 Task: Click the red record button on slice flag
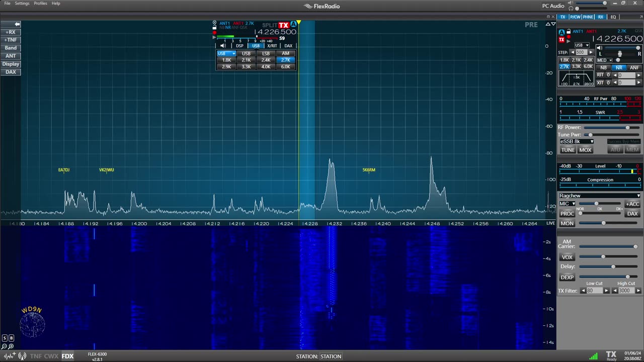point(214,32)
